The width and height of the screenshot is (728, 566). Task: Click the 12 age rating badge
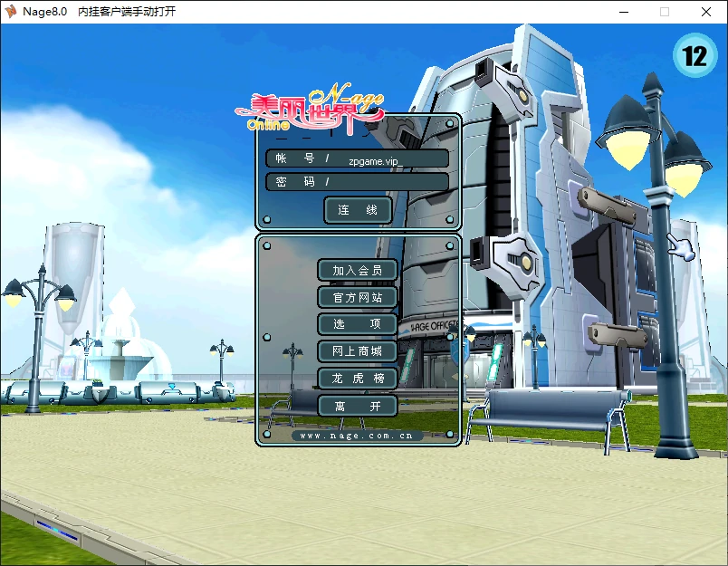tap(695, 56)
